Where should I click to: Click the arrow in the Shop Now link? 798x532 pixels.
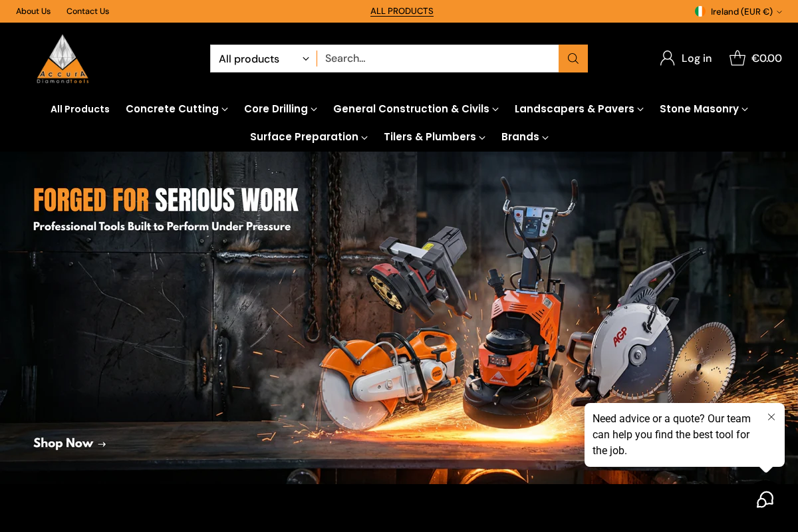101,444
